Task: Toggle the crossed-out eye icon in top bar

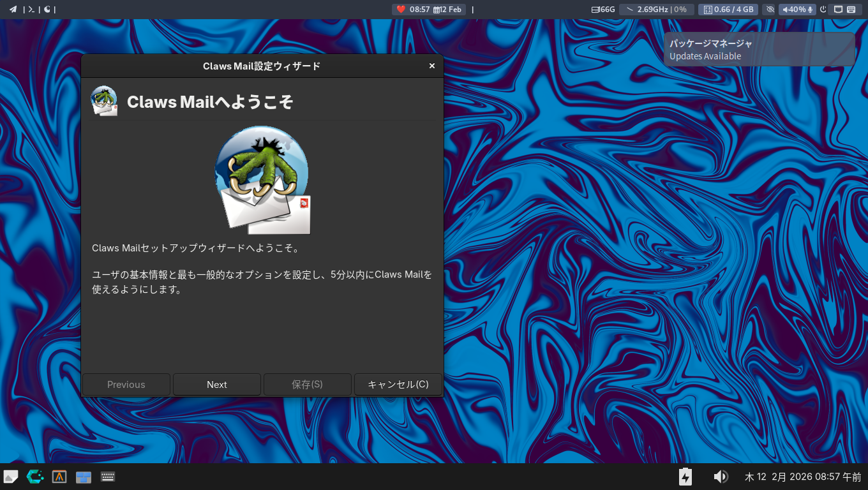Action: coord(770,10)
